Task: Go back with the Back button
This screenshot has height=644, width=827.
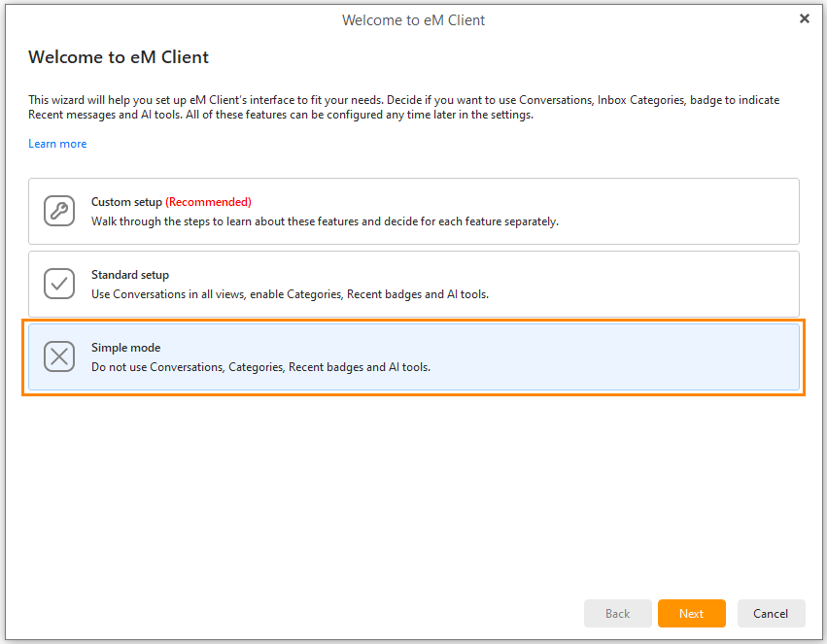Action: tap(618, 614)
